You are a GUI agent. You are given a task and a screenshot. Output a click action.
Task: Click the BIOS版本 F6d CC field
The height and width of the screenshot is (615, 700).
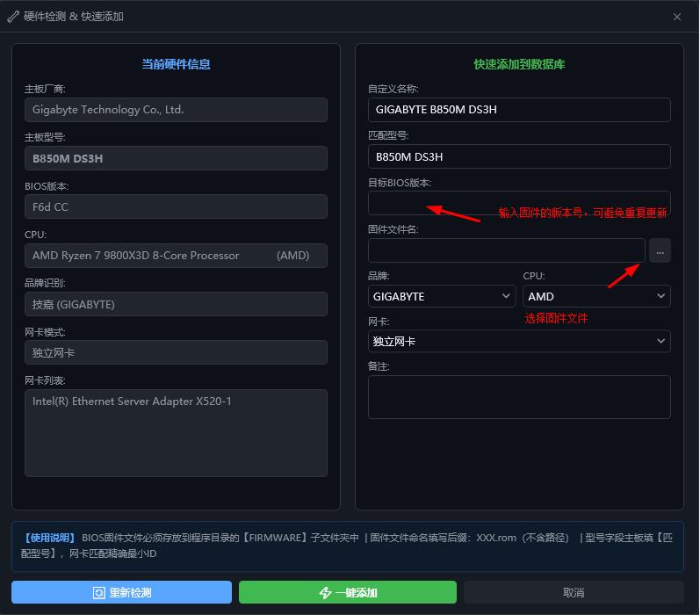(176, 206)
